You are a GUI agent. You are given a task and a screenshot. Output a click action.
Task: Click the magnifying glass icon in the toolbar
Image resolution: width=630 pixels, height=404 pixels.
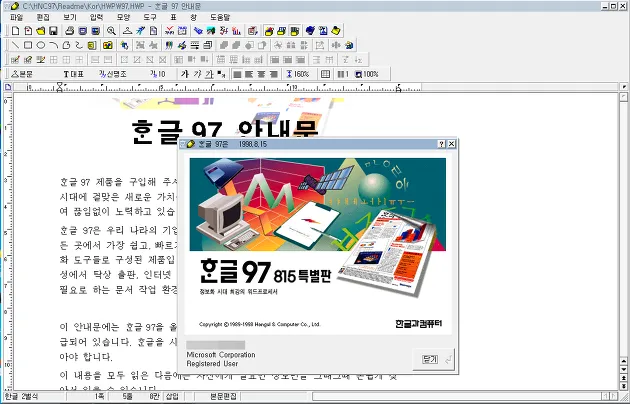tap(111, 31)
